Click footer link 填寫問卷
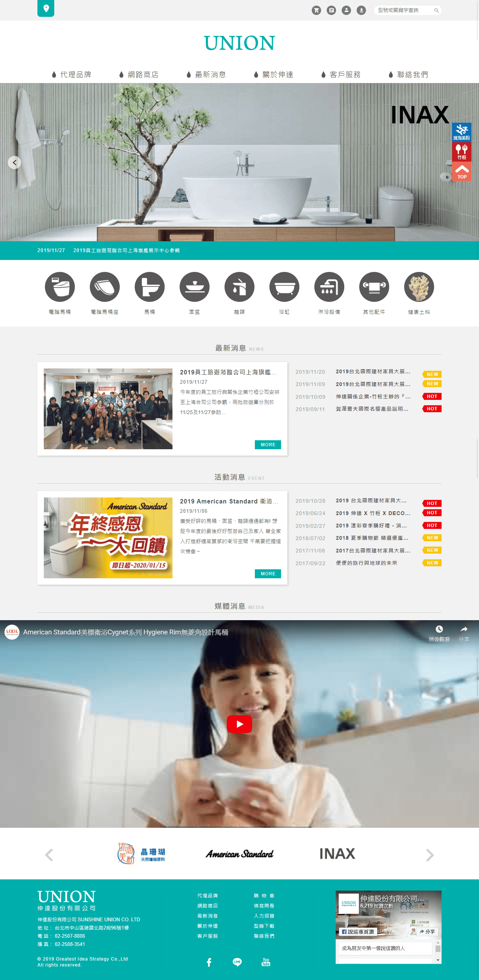This screenshot has width=479, height=980. (x=264, y=906)
